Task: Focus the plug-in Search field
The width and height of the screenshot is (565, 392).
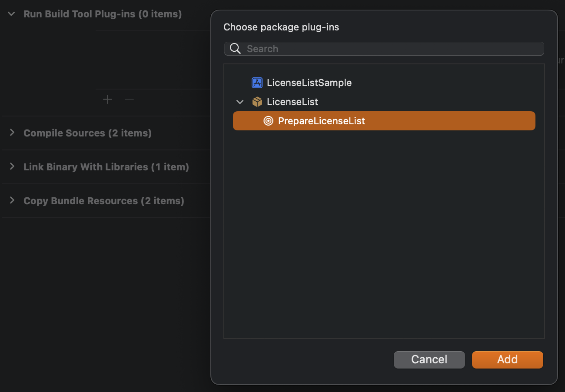Action: click(391, 49)
